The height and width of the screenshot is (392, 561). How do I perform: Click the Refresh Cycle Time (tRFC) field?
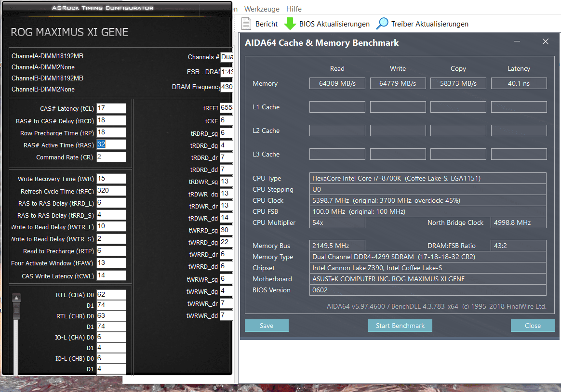point(111,191)
